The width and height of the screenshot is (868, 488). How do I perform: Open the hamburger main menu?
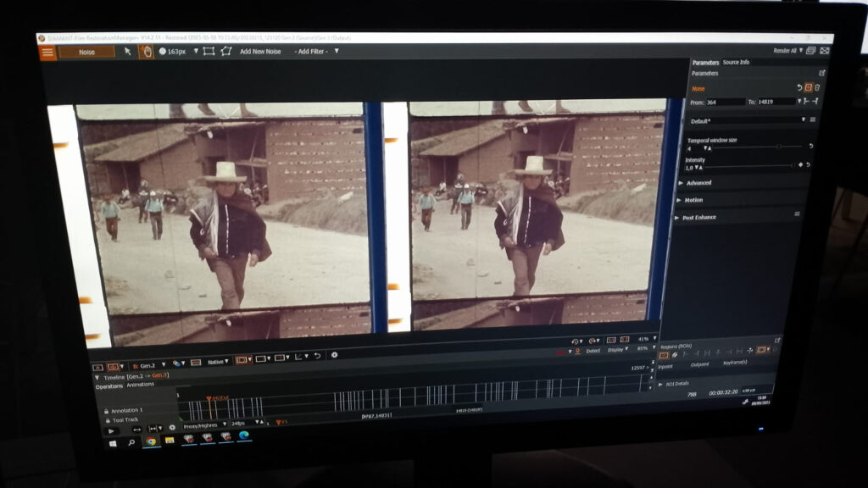pyautogui.click(x=47, y=52)
